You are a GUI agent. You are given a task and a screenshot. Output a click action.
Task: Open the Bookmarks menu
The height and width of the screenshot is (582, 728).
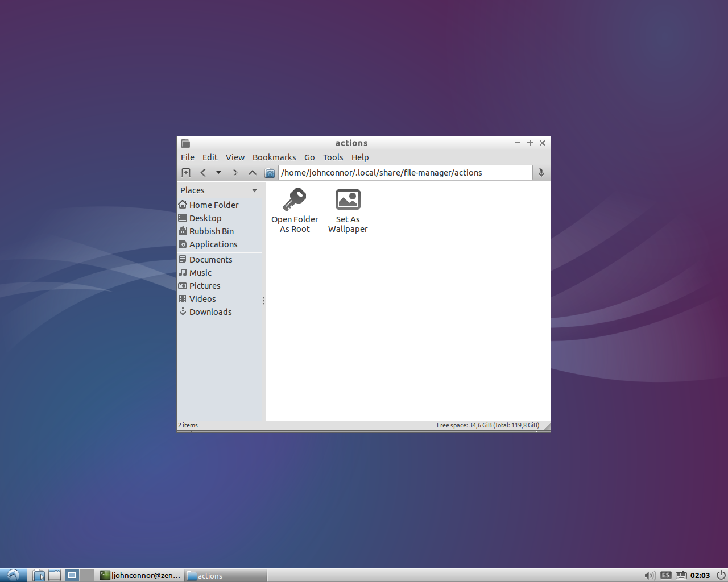(274, 157)
